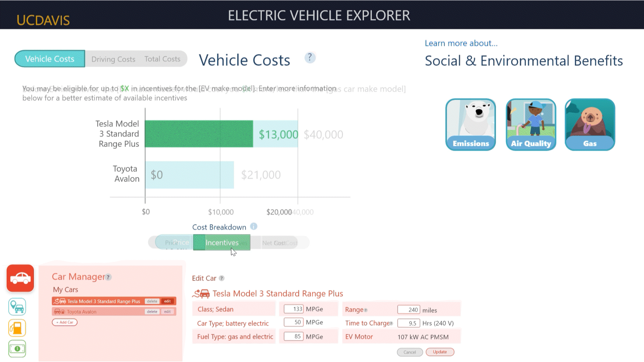Open the Car Manager red car icon
Viewport: 644px width, 362px height.
[20, 278]
